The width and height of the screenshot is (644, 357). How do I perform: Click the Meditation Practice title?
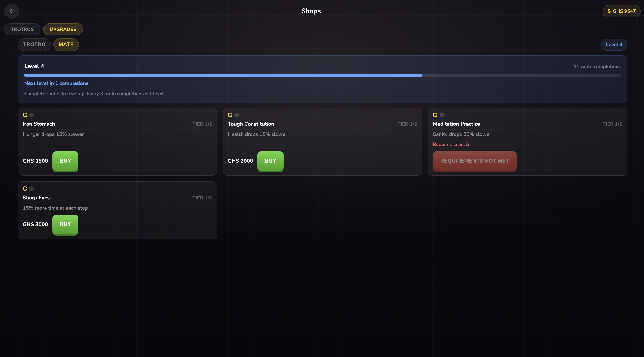coord(456,124)
